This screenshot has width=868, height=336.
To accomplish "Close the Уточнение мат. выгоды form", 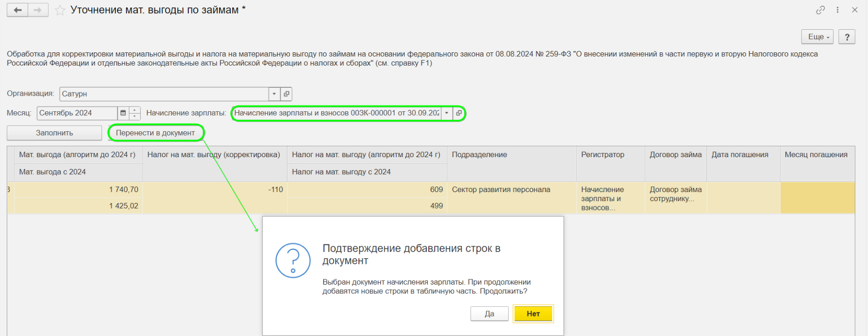I will (x=855, y=10).
